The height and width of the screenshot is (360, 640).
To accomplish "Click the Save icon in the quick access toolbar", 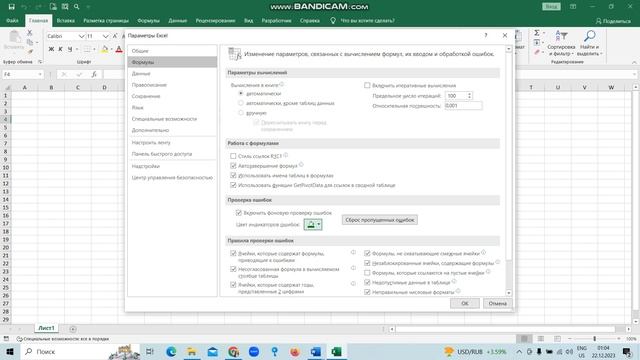I will point(11,7).
